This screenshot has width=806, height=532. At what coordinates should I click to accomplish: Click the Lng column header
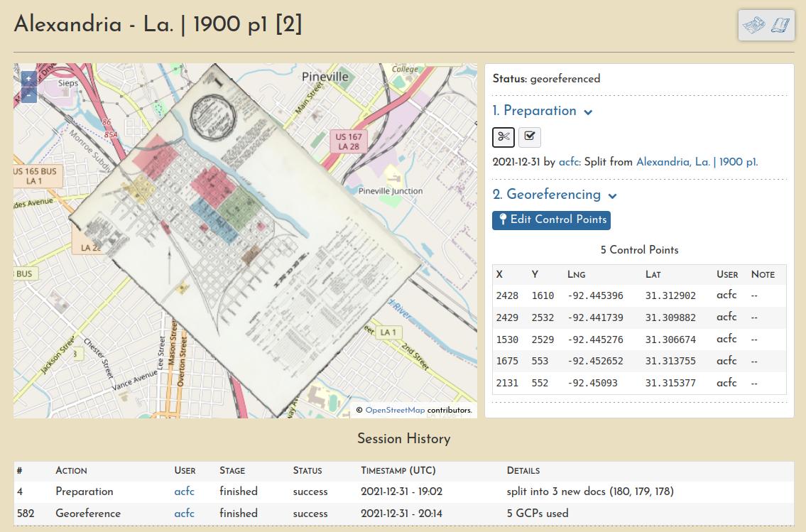point(576,274)
